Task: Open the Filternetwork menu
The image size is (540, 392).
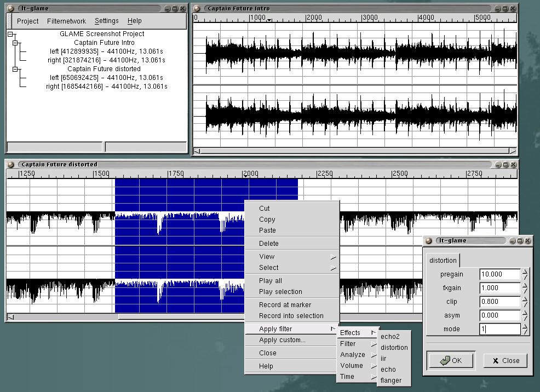Action: click(66, 21)
